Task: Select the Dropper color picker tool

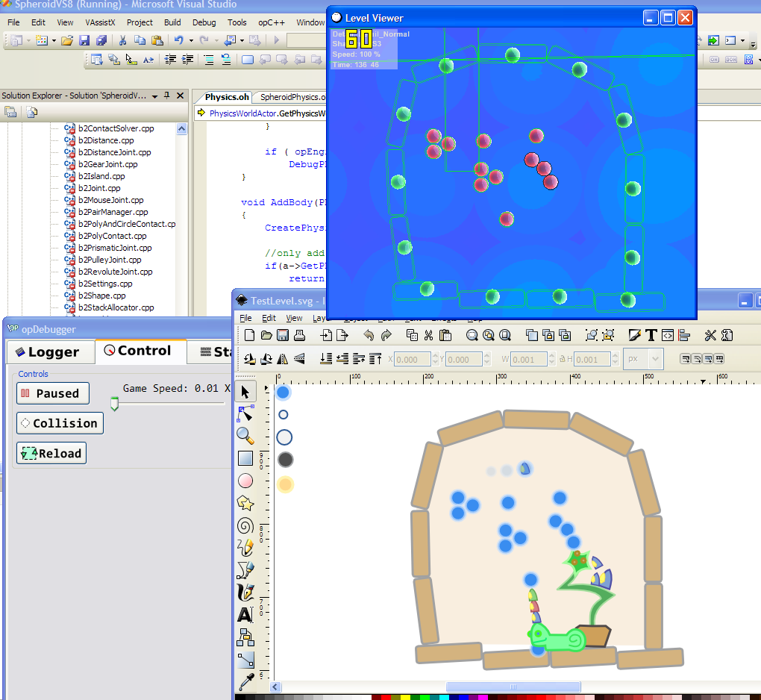Action: click(x=245, y=681)
